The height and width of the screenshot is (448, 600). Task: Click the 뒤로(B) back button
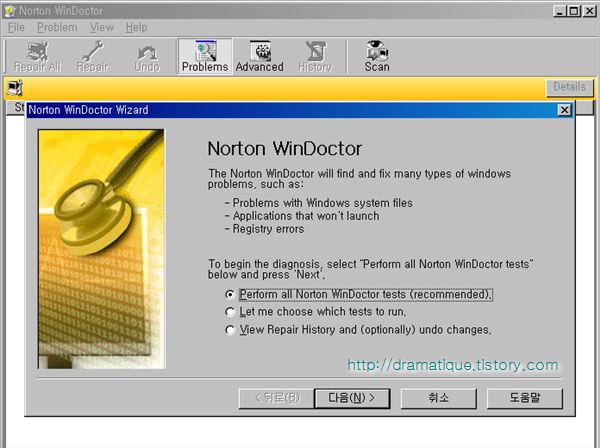coord(276,398)
